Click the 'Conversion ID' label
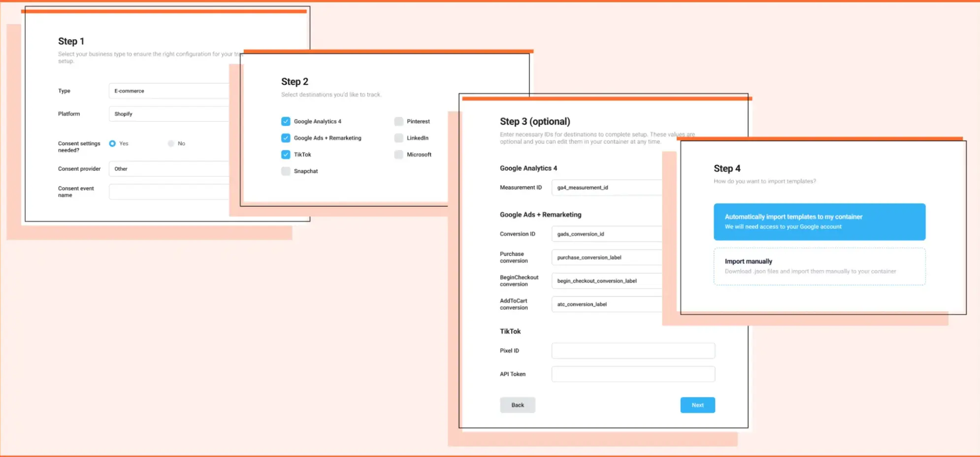The width and height of the screenshot is (980, 457). tap(517, 234)
